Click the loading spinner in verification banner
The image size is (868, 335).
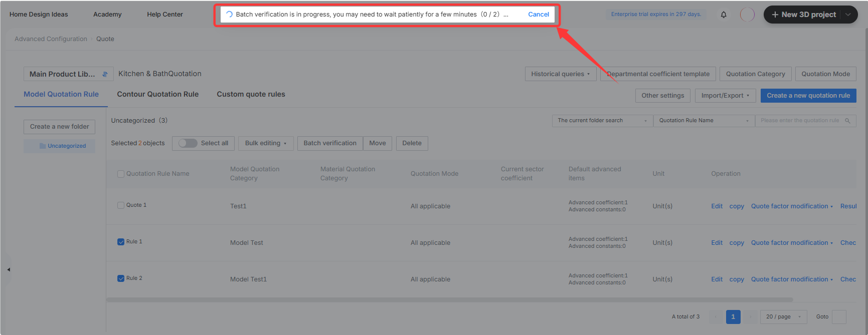[x=229, y=15]
